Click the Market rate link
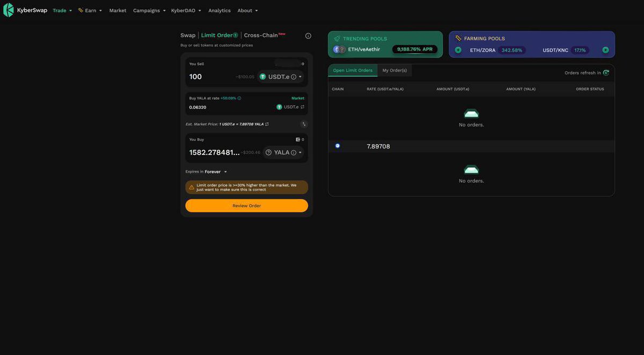 298,98
